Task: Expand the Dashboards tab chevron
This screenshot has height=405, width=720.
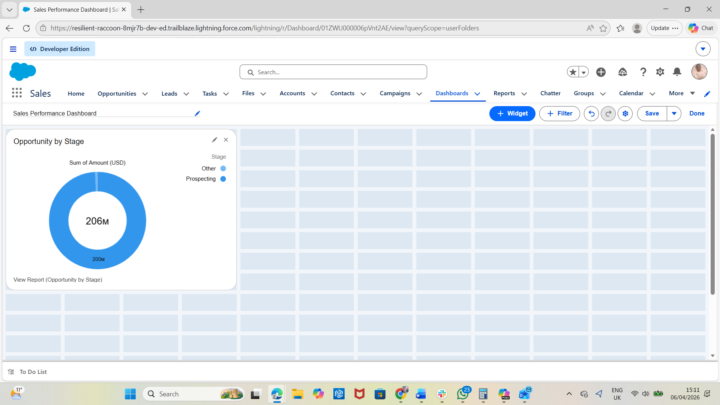Action: pyautogui.click(x=478, y=94)
